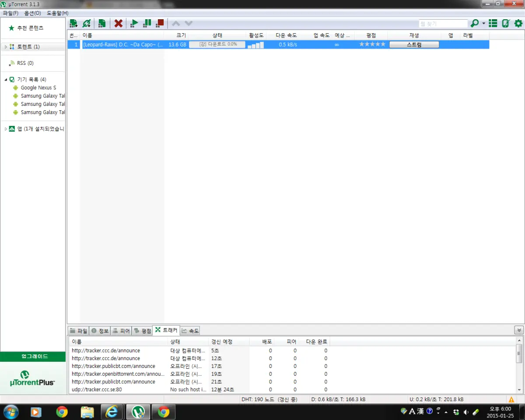Click the volume speaker tray icon

(x=466, y=412)
